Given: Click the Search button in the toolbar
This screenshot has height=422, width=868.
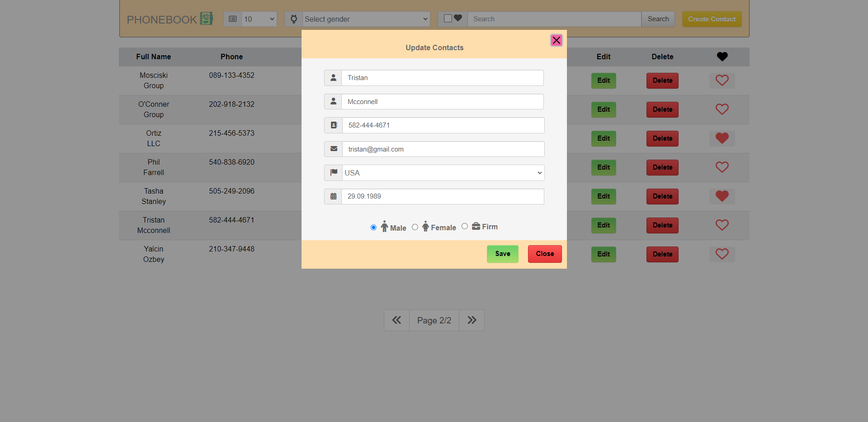Looking at the screenshot, I should tap(658, 19).
